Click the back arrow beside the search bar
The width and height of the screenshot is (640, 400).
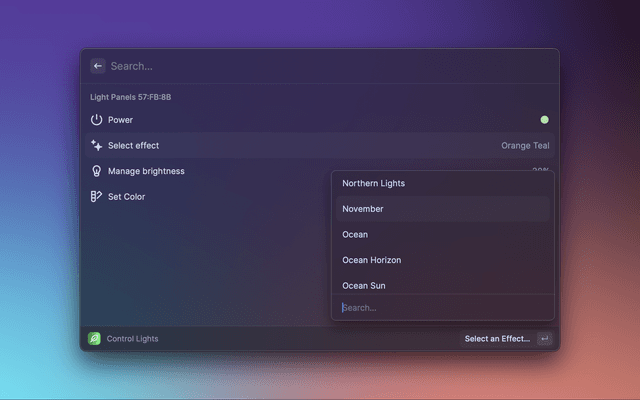[98, 66]
